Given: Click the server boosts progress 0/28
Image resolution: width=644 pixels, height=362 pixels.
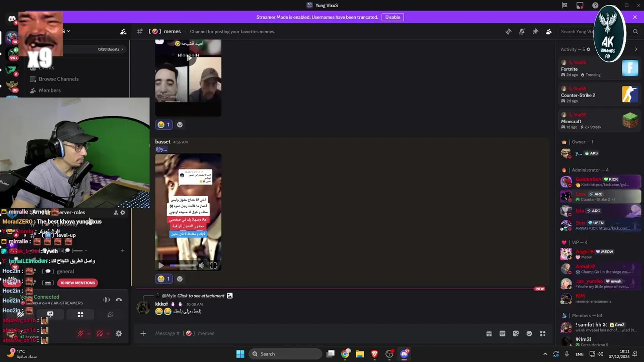Looking at the screenshot, I should tap(110, 49).
